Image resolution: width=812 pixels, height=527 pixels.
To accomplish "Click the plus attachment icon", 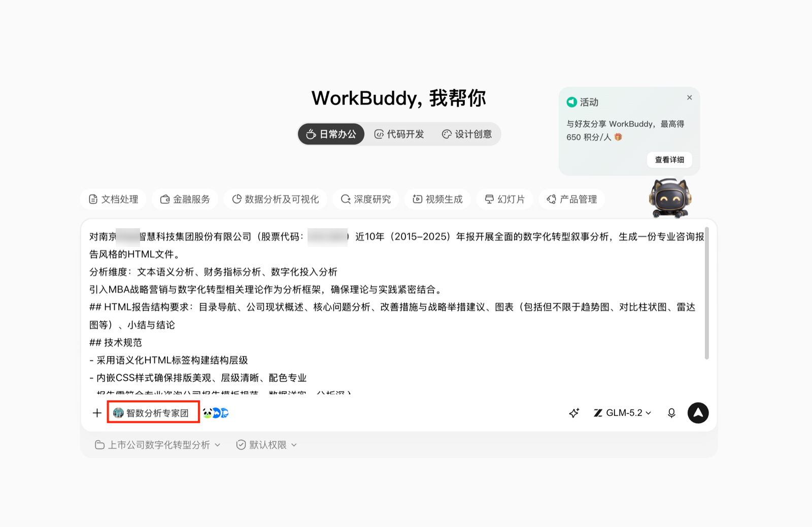I will pos(97,413).
